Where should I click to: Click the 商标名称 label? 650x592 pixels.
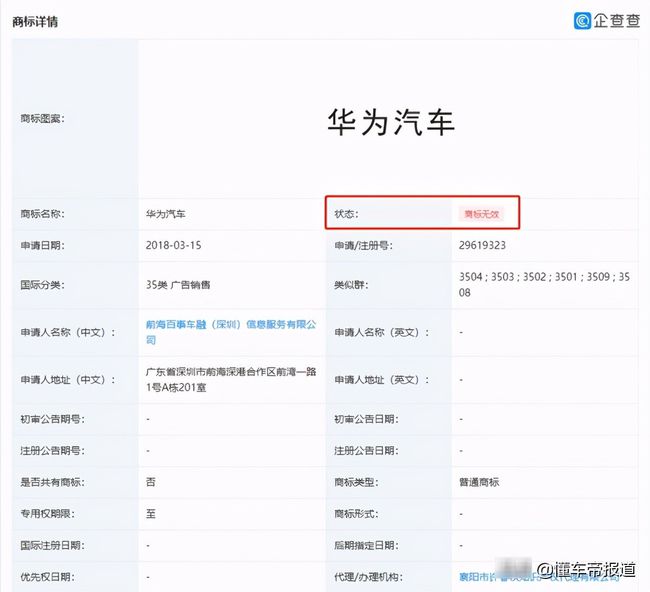[x=43, y=214]
